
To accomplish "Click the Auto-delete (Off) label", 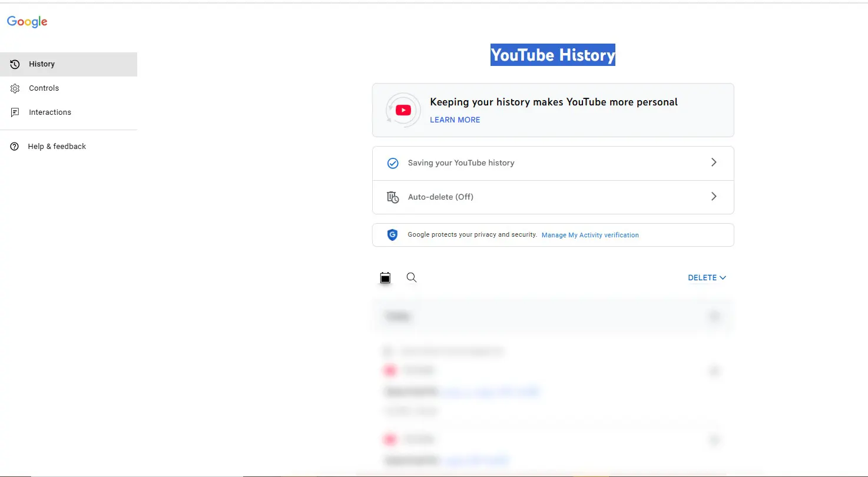I will point(440,197).
